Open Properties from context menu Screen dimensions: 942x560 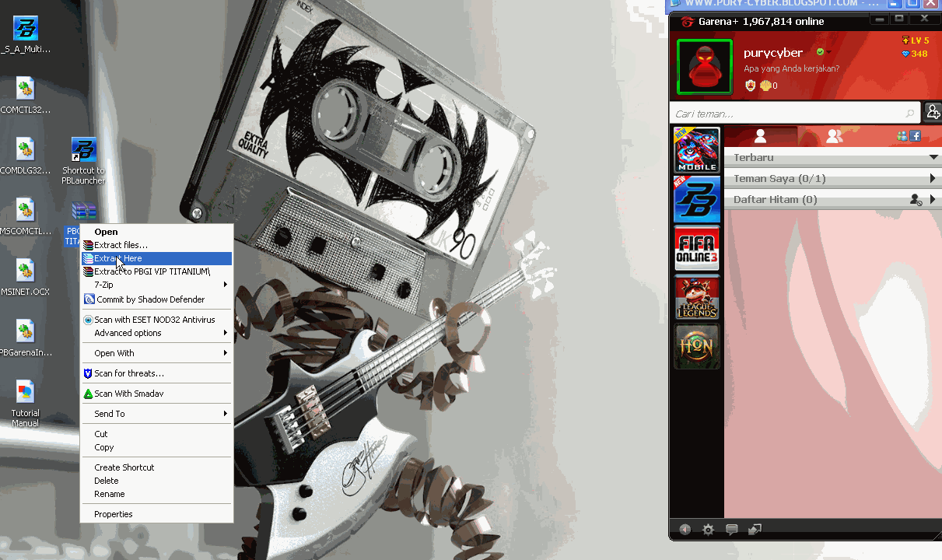click(x=156, y=514)
